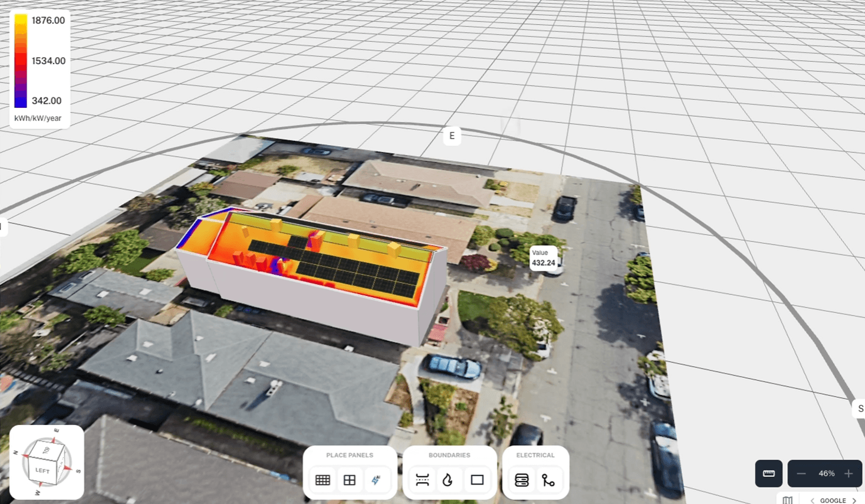
Task: Click the LEFT face of the view cube
Action: (41, 470)
